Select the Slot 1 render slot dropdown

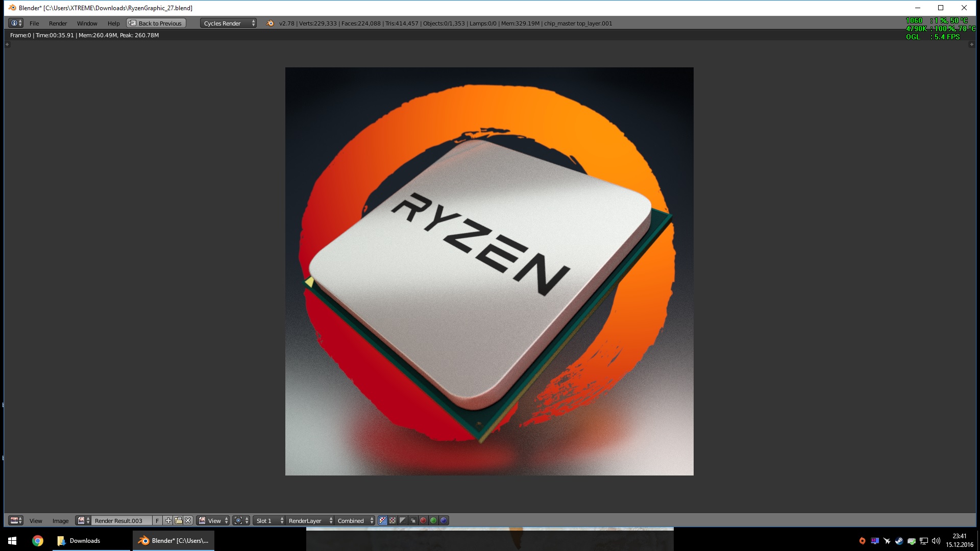click(x=269, y=520)
